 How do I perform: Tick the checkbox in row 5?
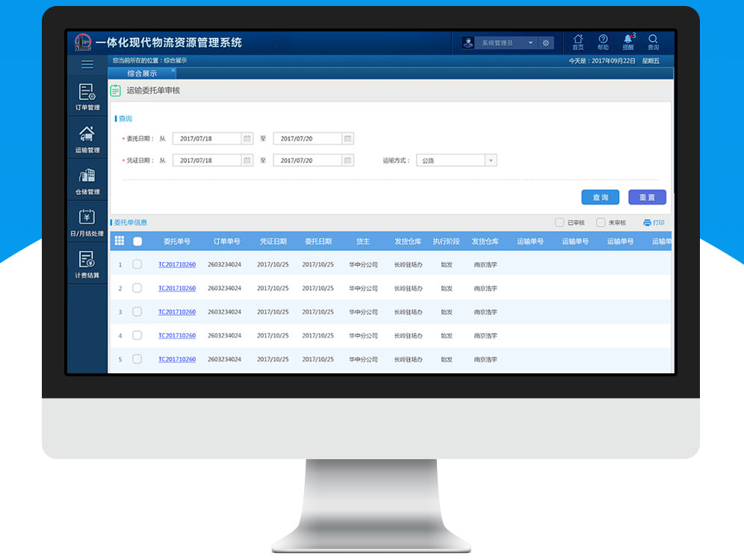point(137,359)
